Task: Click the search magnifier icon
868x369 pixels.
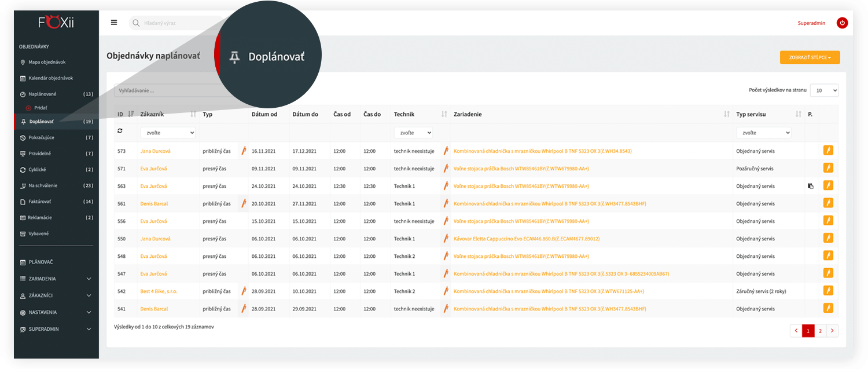Action: coord(136,23)
